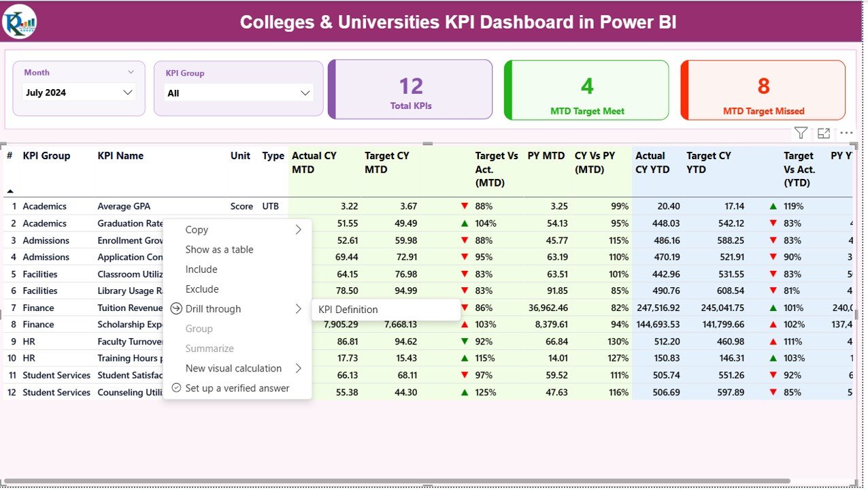Viewport: 868px width, 490px height.
Task: Open the Month dropdown showing July 2024
Action: 79,93
